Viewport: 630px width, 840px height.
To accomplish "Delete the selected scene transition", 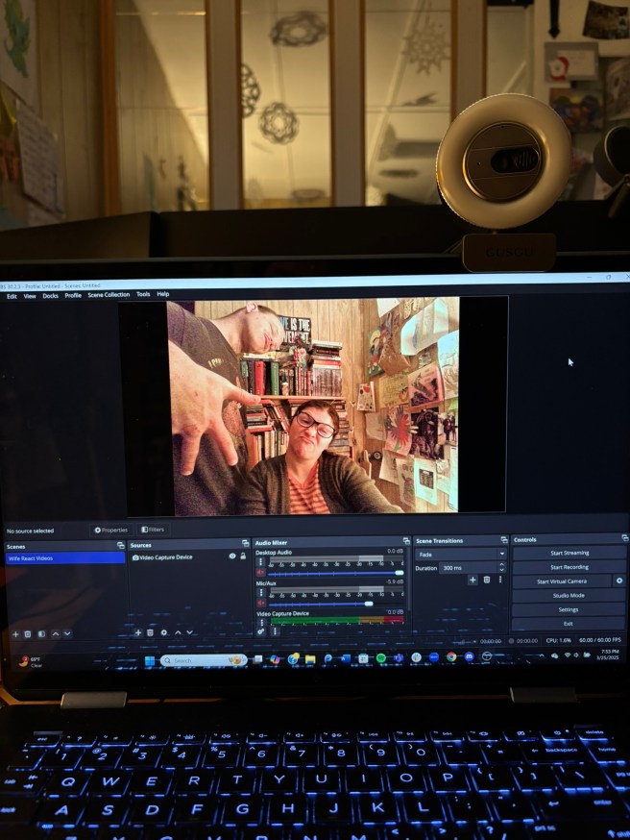I will pos(487,580).
